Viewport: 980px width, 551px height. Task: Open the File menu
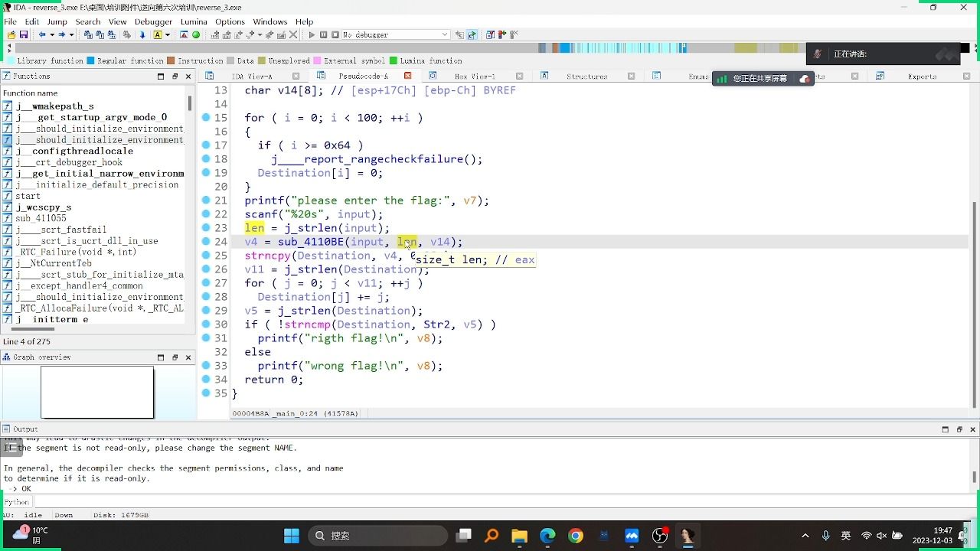tap(10, 21)
